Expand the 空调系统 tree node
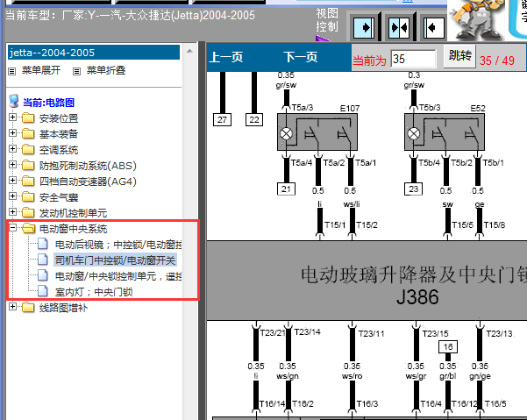This screenshot has width=527, height=420. coord(13,149)
